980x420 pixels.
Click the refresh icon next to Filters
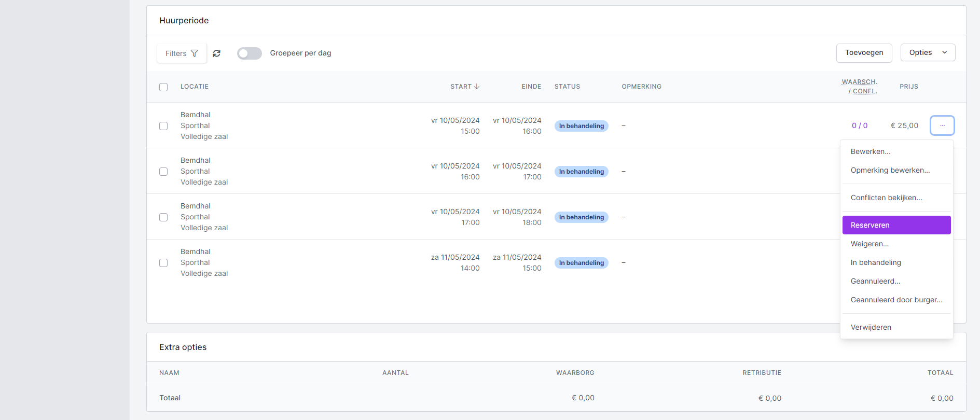point(217,53)
